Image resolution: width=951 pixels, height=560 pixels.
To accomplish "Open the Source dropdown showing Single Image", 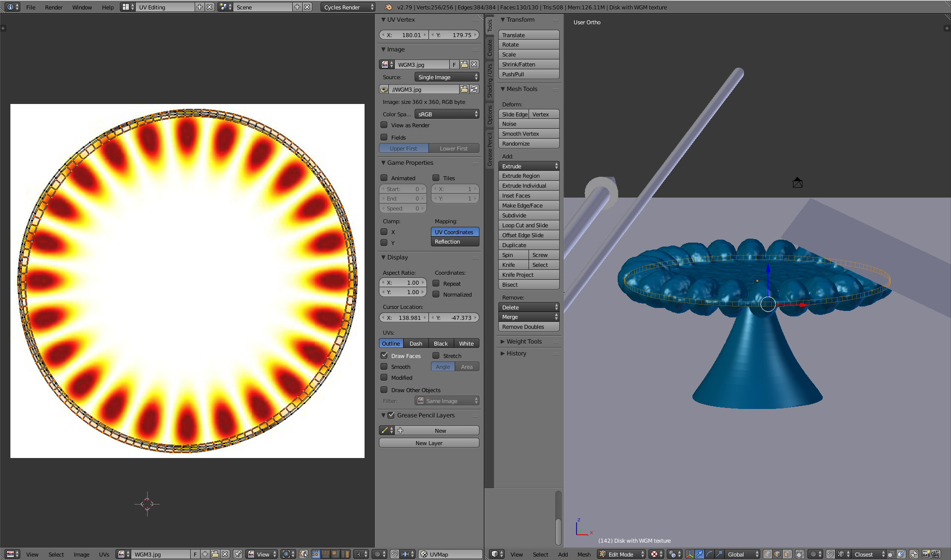I will pos(446,77).
